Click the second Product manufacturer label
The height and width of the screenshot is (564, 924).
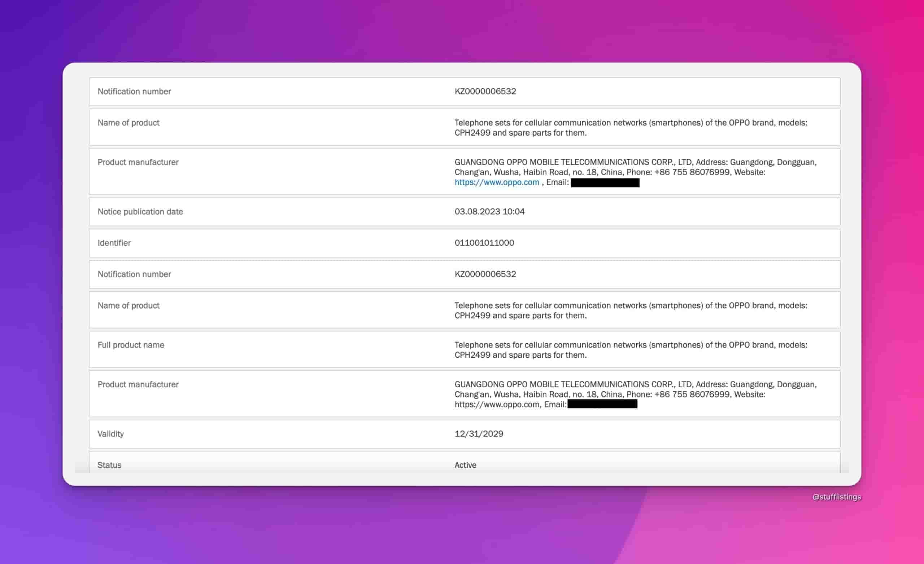[138, 384]
